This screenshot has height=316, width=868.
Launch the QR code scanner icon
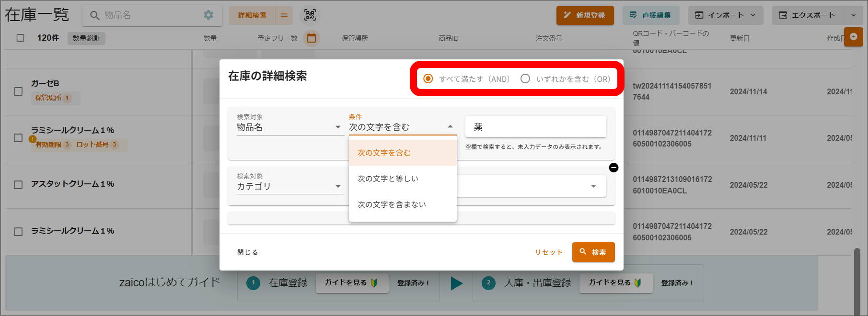pos(310,15)
